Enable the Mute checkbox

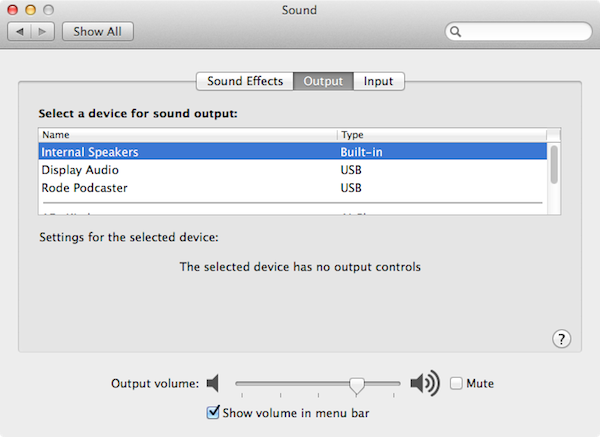tap(456, 383)
